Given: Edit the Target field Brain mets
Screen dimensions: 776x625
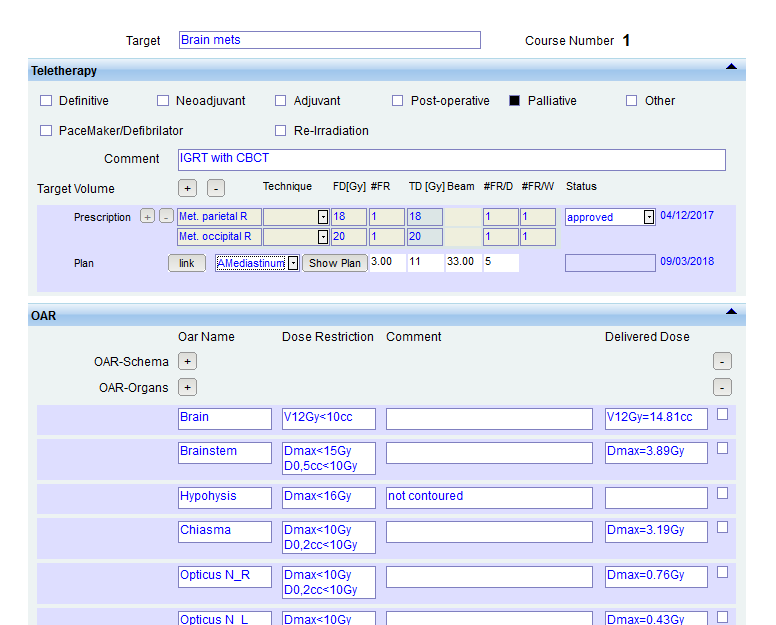Looking at the screenshot, I should 330,40.
